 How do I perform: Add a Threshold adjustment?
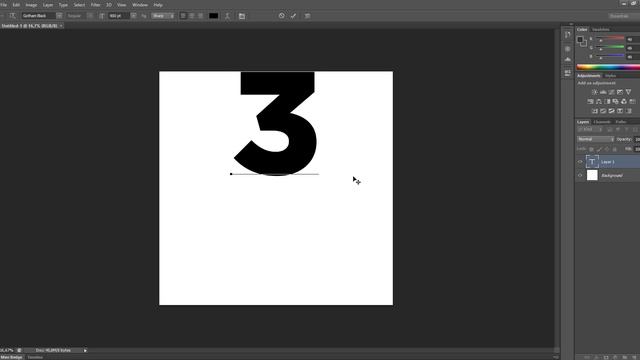(x=611, y=111)
